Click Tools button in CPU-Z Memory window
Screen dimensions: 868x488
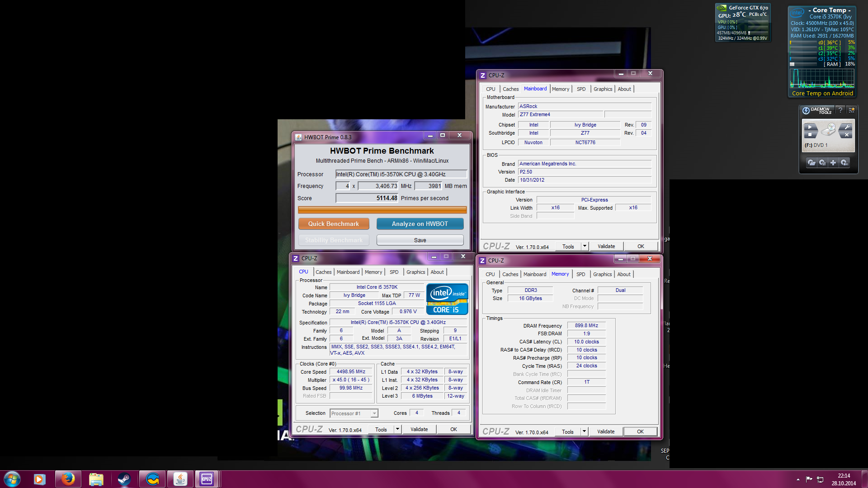[x=568, y=432]
